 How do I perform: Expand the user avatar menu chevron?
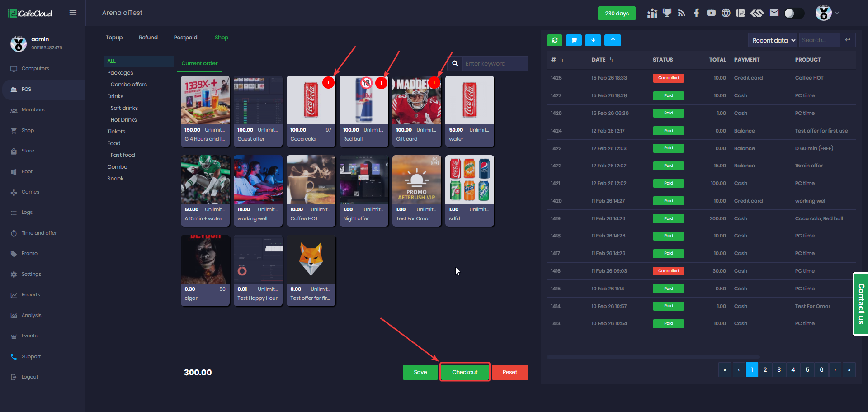click(837, 13)
